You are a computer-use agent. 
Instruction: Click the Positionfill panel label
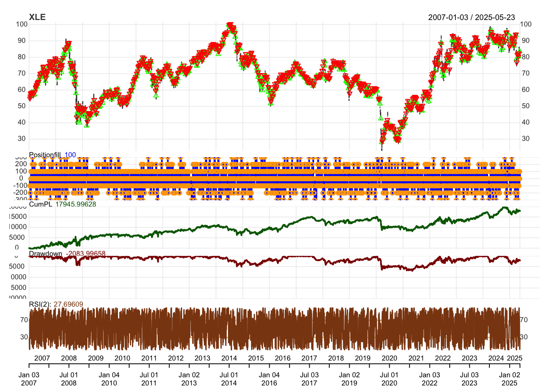tap(45, 155)
